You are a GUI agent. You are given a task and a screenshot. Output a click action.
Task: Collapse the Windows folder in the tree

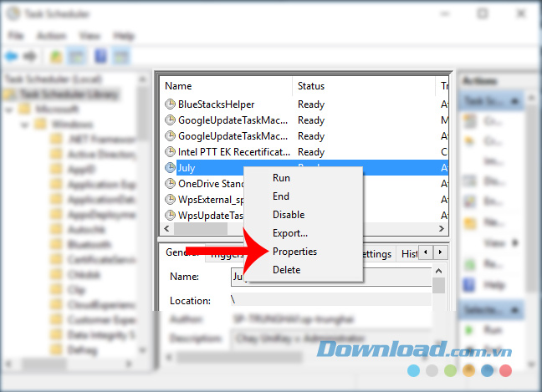[x=24, y=125]
